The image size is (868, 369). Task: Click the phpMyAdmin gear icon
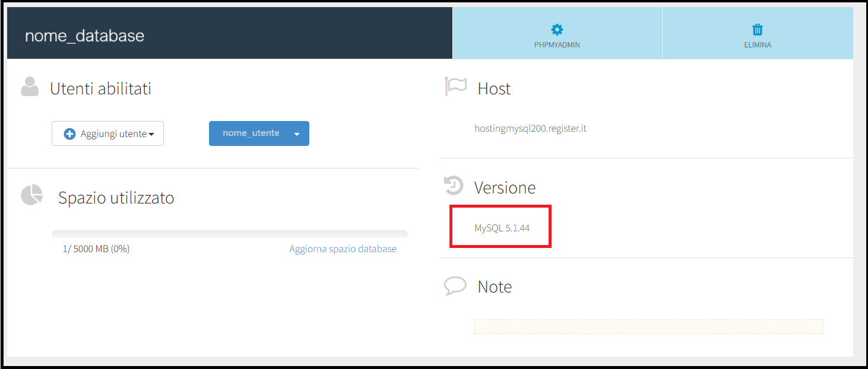(x=557, y=30)
